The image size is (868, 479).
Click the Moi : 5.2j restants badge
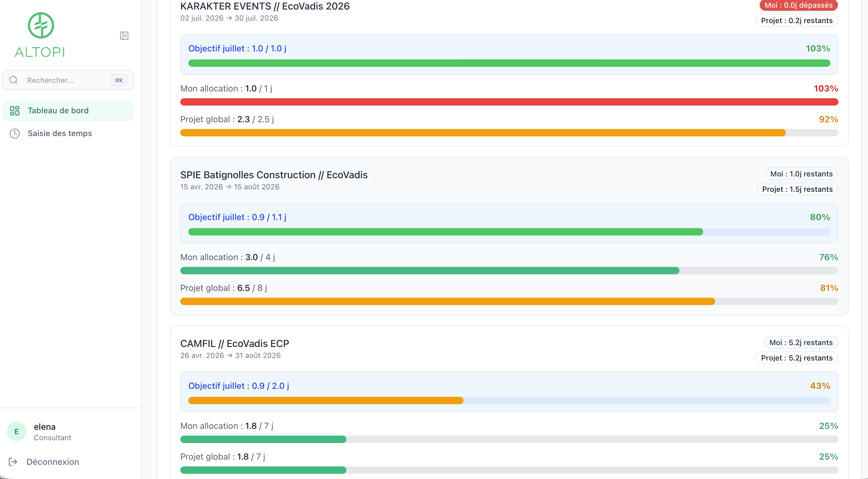801,342
